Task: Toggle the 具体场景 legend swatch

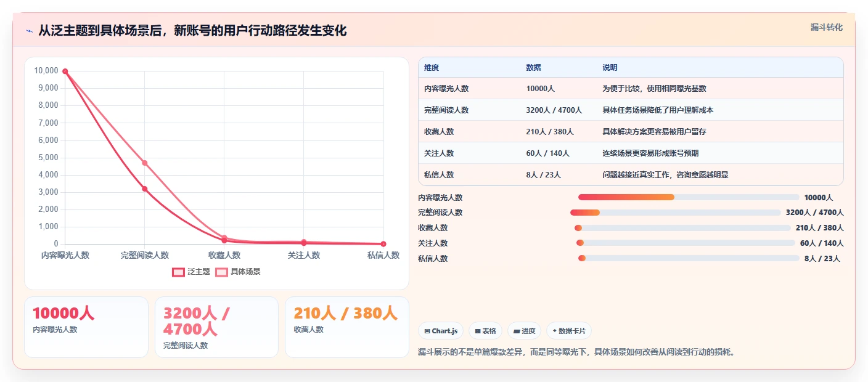Action: coord(221,272)
